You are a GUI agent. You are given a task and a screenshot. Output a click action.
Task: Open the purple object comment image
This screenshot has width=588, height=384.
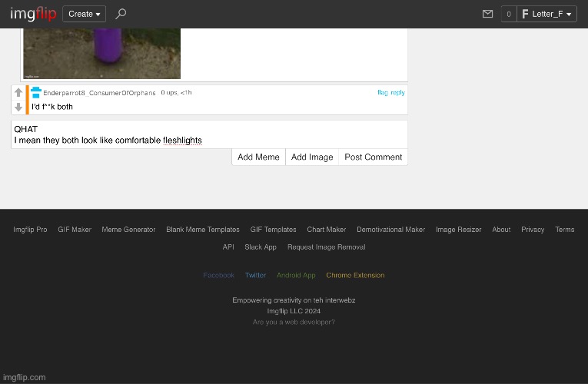click(x=102, y=54)
